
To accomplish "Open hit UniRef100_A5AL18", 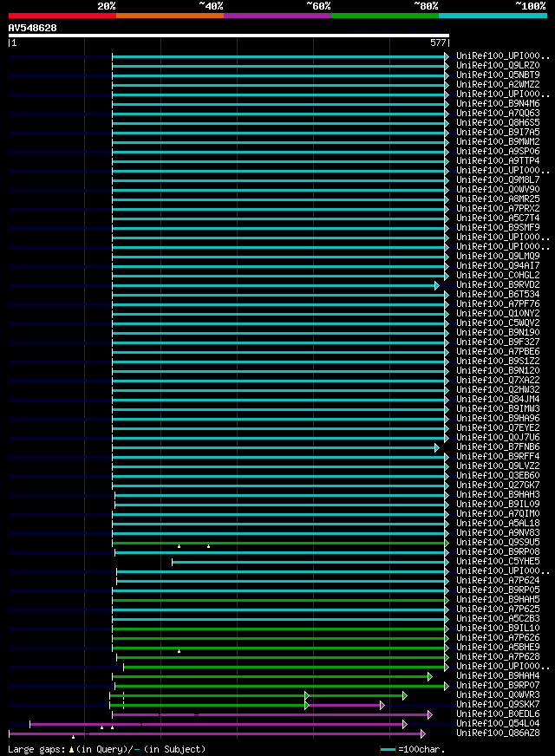I will pyautogui.click(x=498, y=524).
